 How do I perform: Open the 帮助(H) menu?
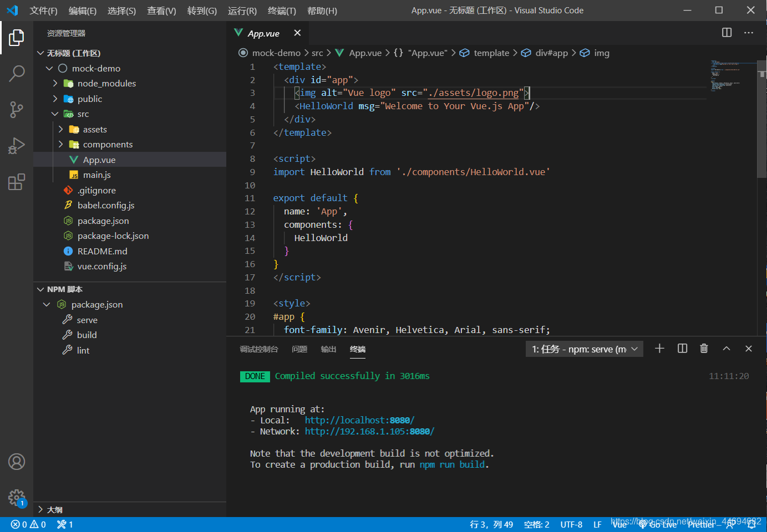(x=322, y=11)
